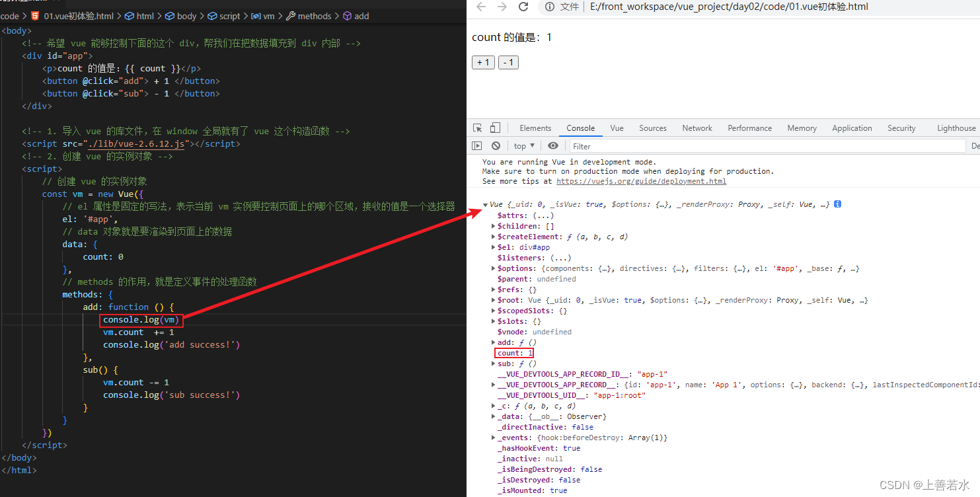980x497 pixels.
Task: Expand the $refs property
Action: [x=494, y=289]
